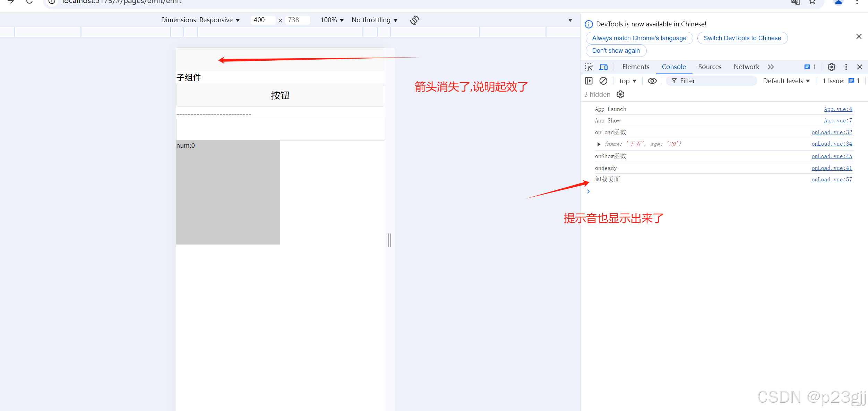Click the live expression eye icon

(x=652, y=81)
